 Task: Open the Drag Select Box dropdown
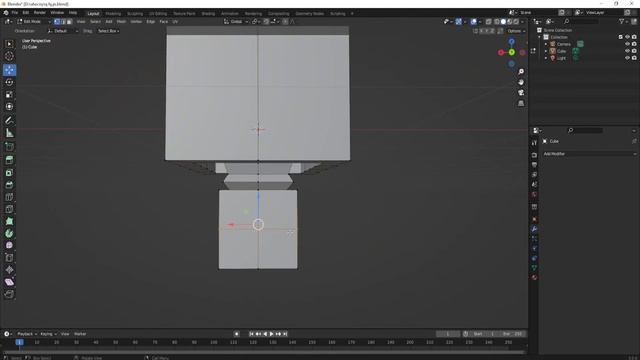click(109, 31)
